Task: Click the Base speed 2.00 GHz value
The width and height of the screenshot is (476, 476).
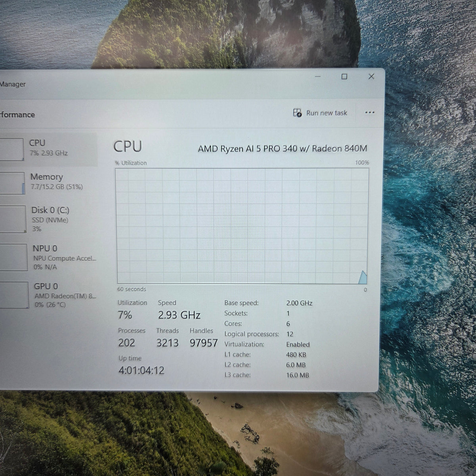Action: pos(299,303)
